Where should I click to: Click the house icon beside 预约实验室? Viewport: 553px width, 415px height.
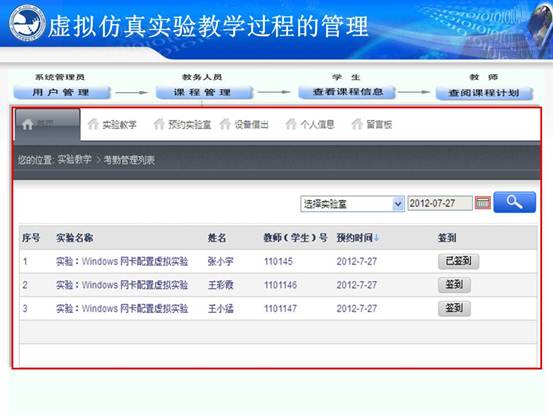[159, 124]
